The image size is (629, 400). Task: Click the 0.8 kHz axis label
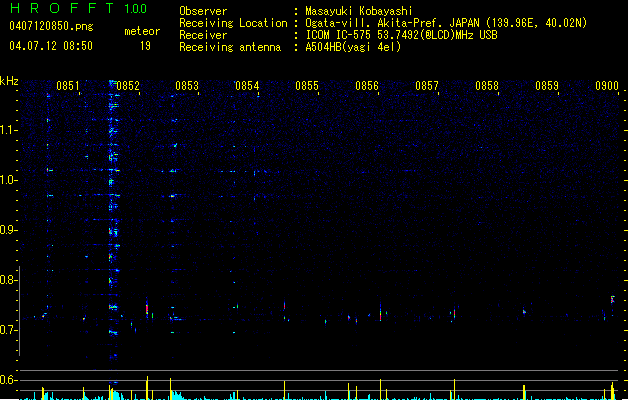pos(9,280)
